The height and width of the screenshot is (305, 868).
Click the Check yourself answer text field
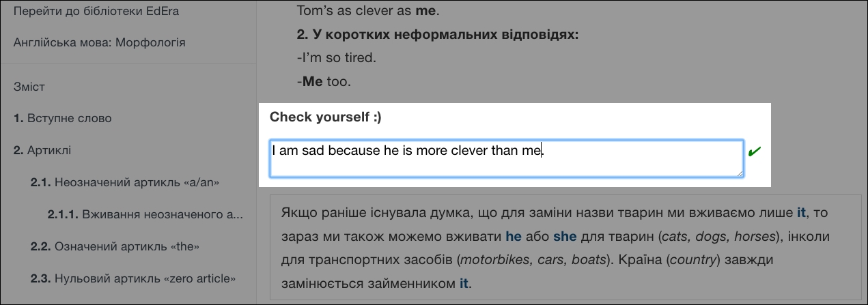point(507,159)
